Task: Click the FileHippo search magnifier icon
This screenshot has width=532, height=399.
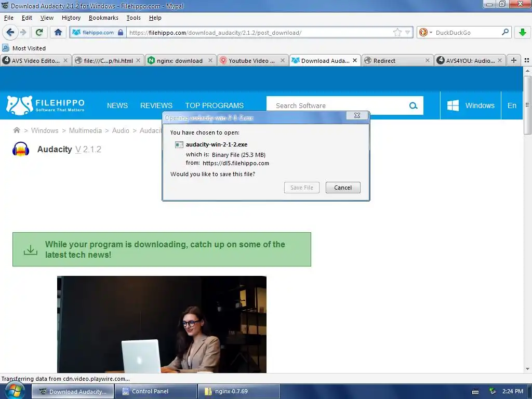Action: 413,105
